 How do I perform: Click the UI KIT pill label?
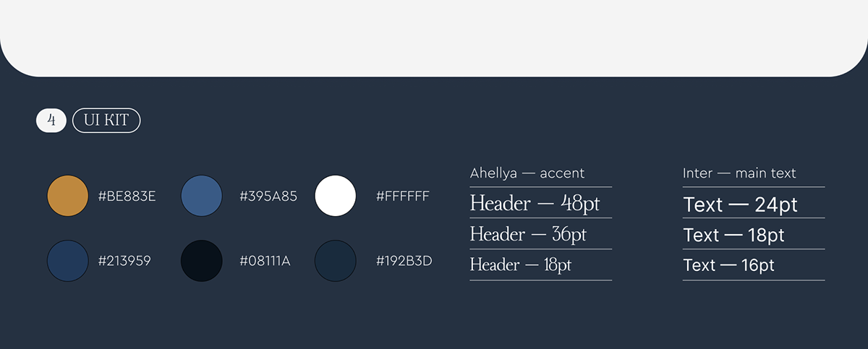point(106,121)
